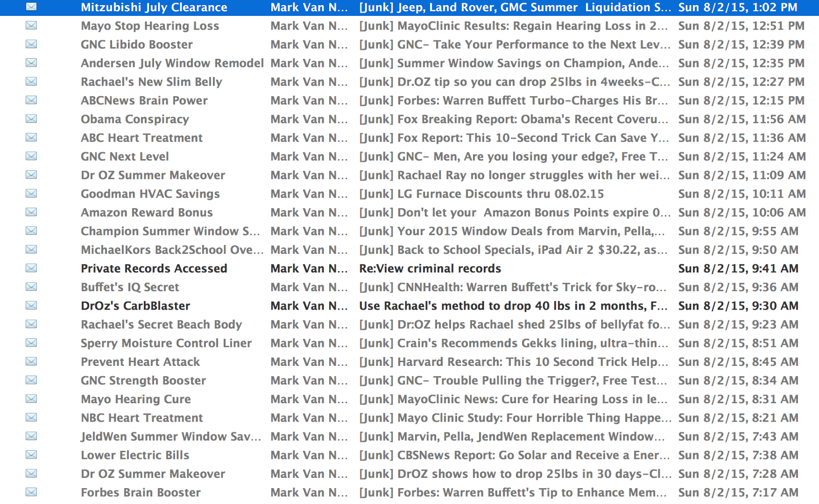Select the date 'Sun 8/2/15, 7:43 AM'
This screenshot has height=504, width=819.
click(738, 436)
